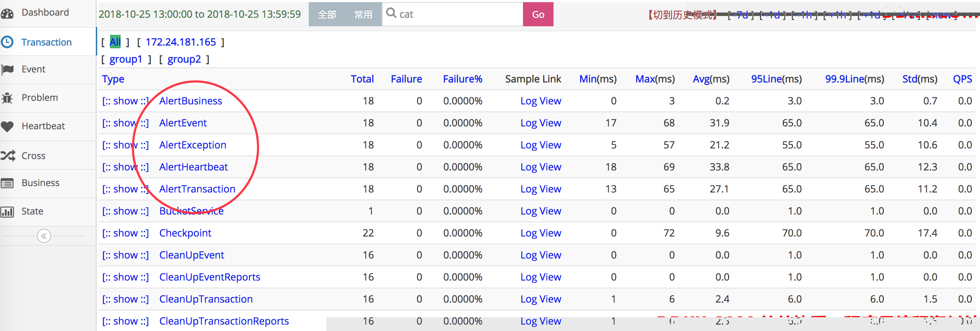Open the State menu item

tap(32, 211)
